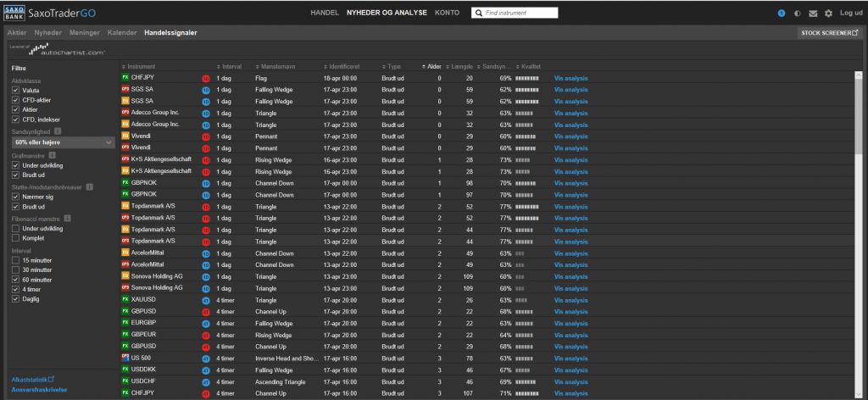Open Vis analysis for XAUUSD
This screenshot has width=868, height=400.
click(x=570, y=300)
